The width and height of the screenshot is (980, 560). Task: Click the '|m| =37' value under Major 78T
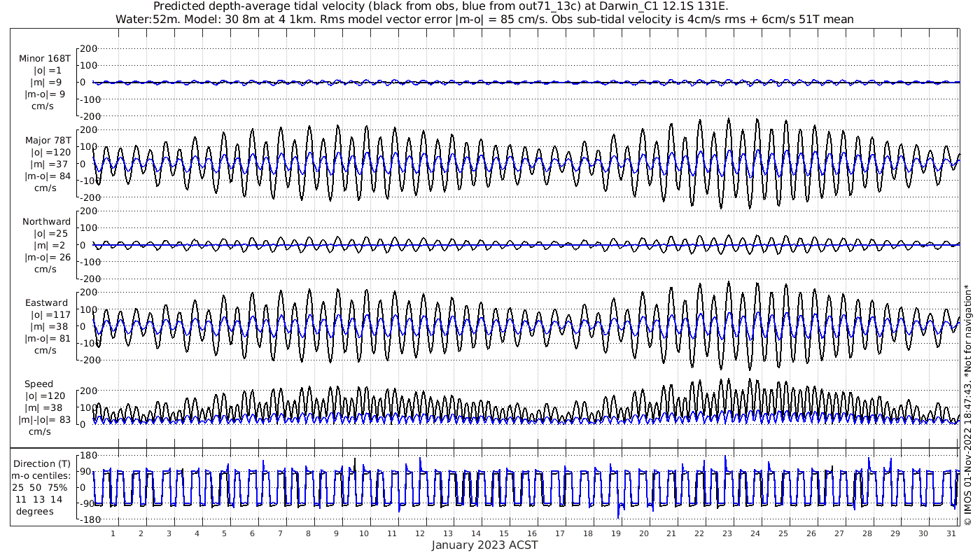(48, 164)
